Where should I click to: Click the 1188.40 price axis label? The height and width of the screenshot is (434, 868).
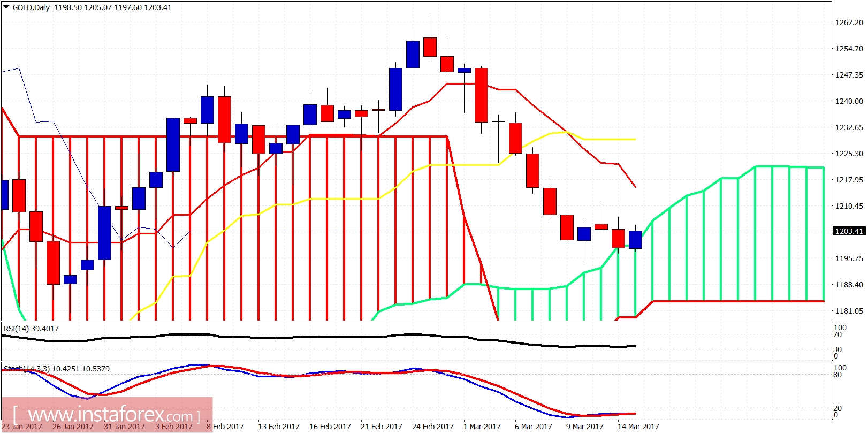pyautogui.click(x=849, y=285)
